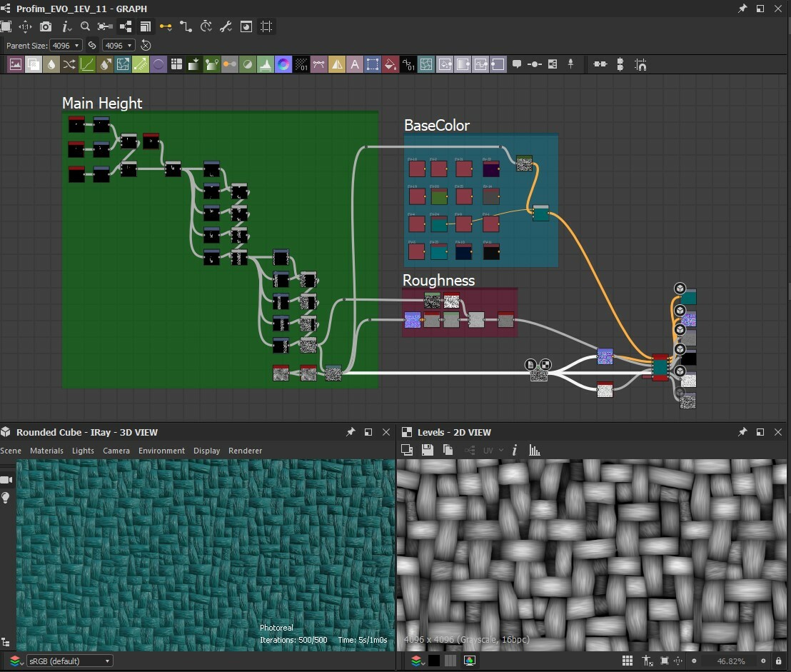Toggle grid snapping icon in the graph toolbar
Viewport: 791px width, 672px height.
pos(266,26)
